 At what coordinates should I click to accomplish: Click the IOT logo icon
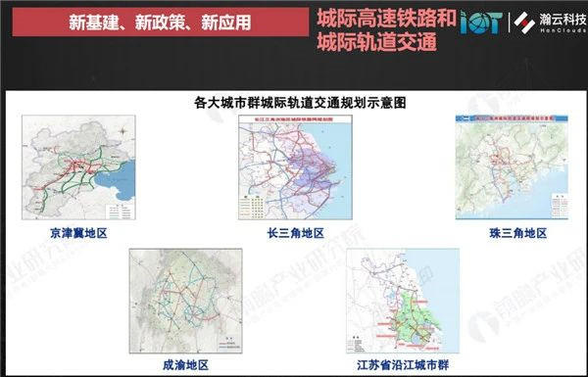click(x=481, y=23)
